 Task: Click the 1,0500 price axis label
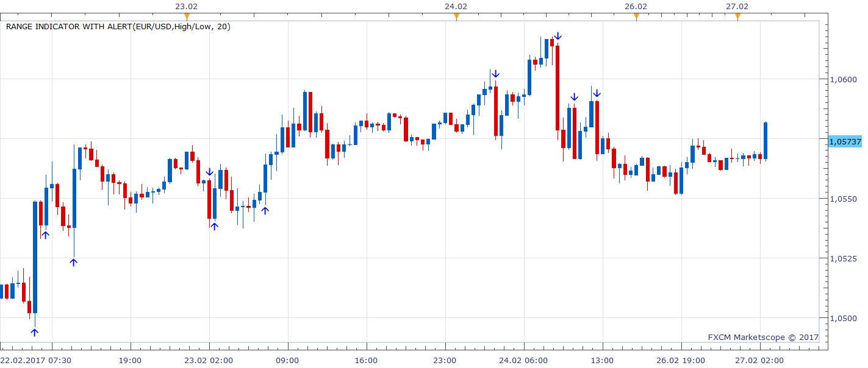click(x=842, y=319)
